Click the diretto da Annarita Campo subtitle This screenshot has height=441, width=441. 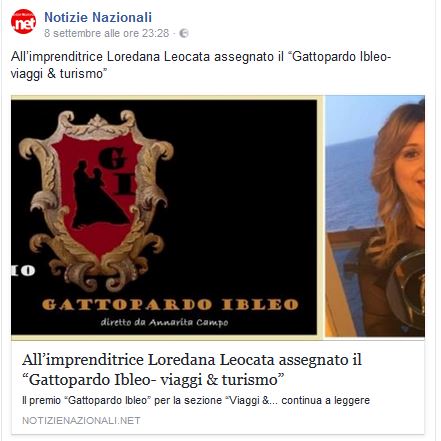(165, 322)
